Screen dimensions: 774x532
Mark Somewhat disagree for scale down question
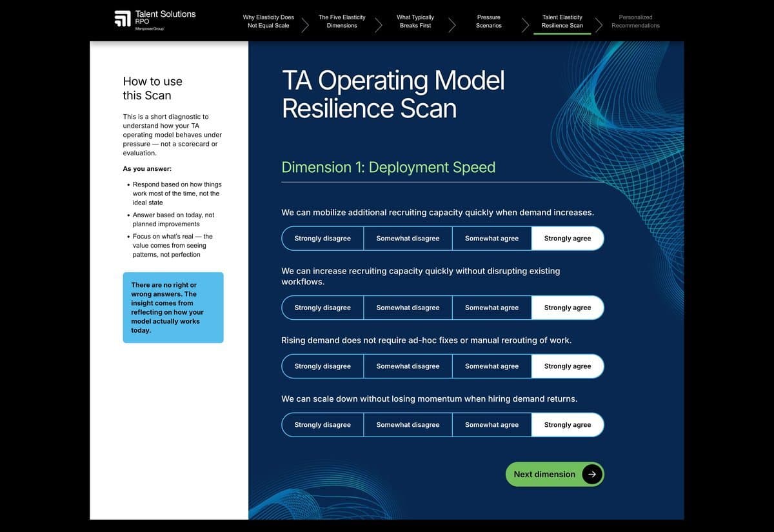(x=408, y=425)
